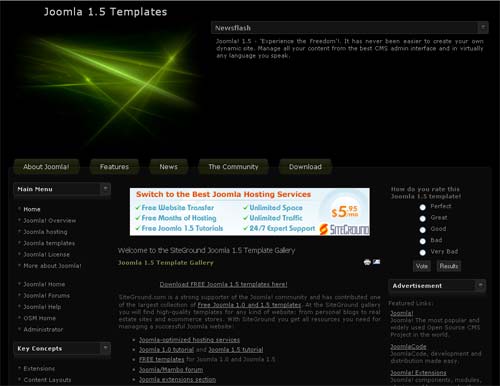Image resolution: width=500 pixels, height=386 pixels.
Task: Toggle the Key Concepts module arrow
Action: pos(105,348)
